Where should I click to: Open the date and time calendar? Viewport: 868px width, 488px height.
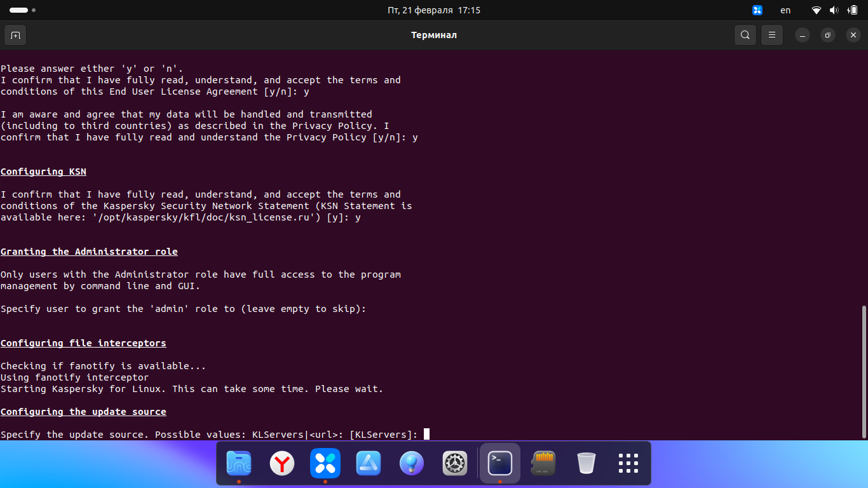434,10
